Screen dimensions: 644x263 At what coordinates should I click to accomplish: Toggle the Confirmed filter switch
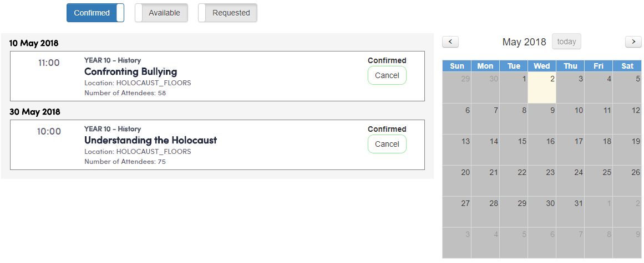(x=95, y=13)
